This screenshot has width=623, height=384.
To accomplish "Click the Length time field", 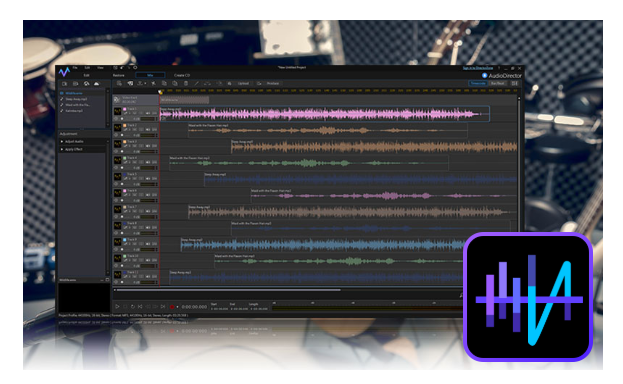I will [x=259, y=309].
